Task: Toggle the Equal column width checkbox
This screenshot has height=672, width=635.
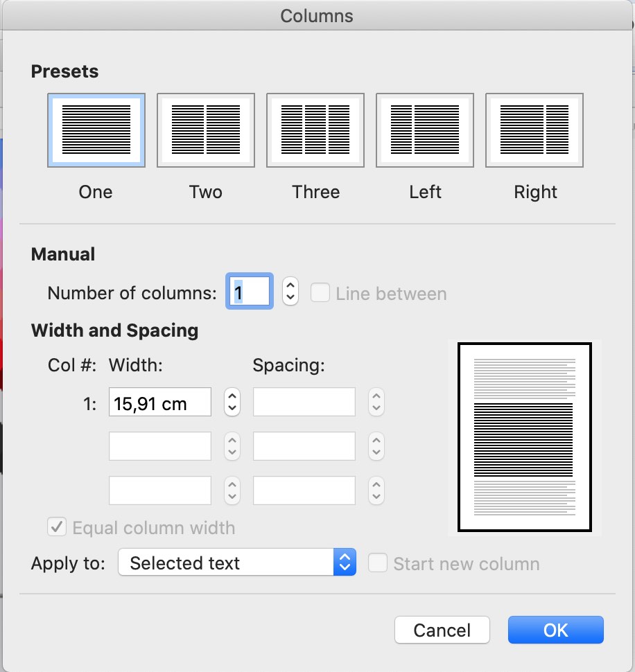Action: click(56, 528)
